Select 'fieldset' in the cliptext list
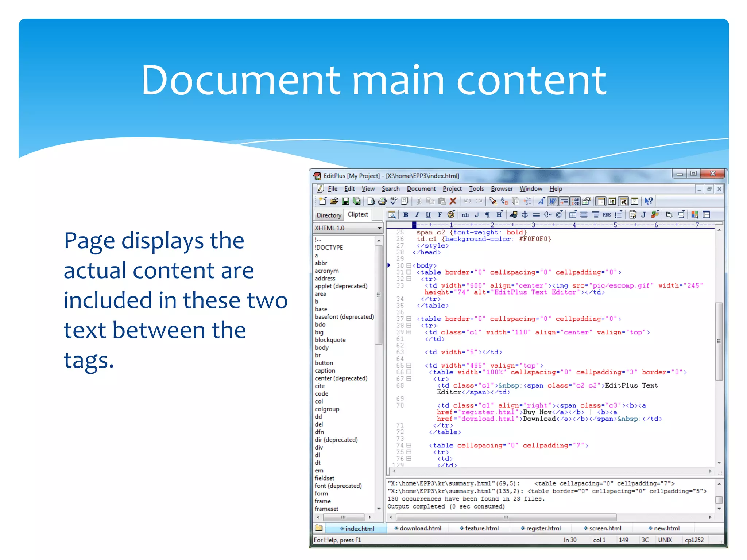This screenshot has width=747, height=560. (x=324, y=478)
